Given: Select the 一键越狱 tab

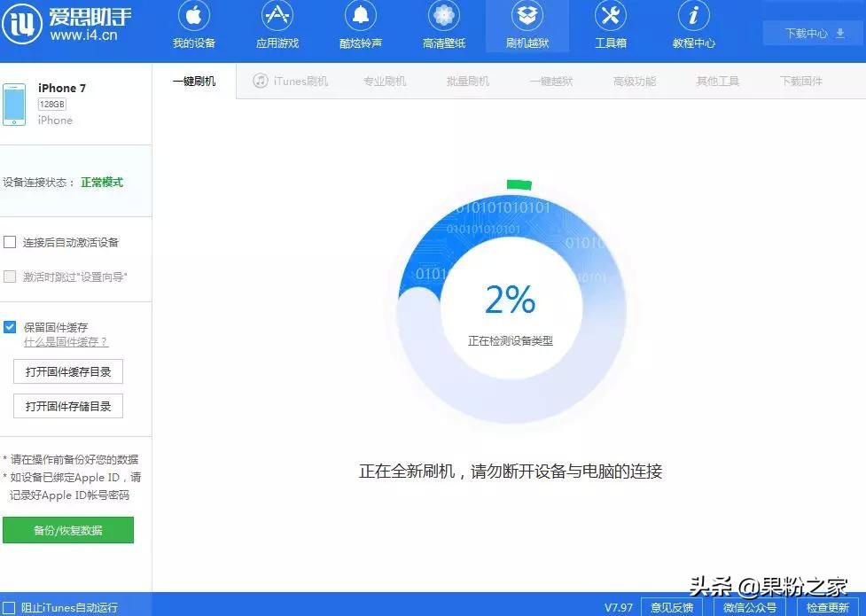Looking at the screenshot, I should 550,80.
